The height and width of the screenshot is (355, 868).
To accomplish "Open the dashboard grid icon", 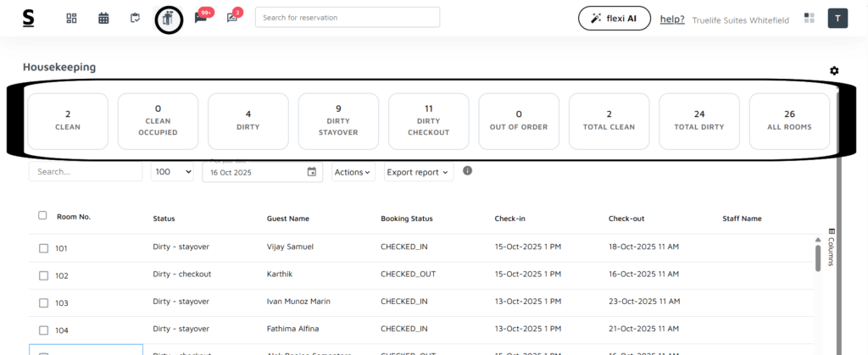I will click(x=72, y=18).
